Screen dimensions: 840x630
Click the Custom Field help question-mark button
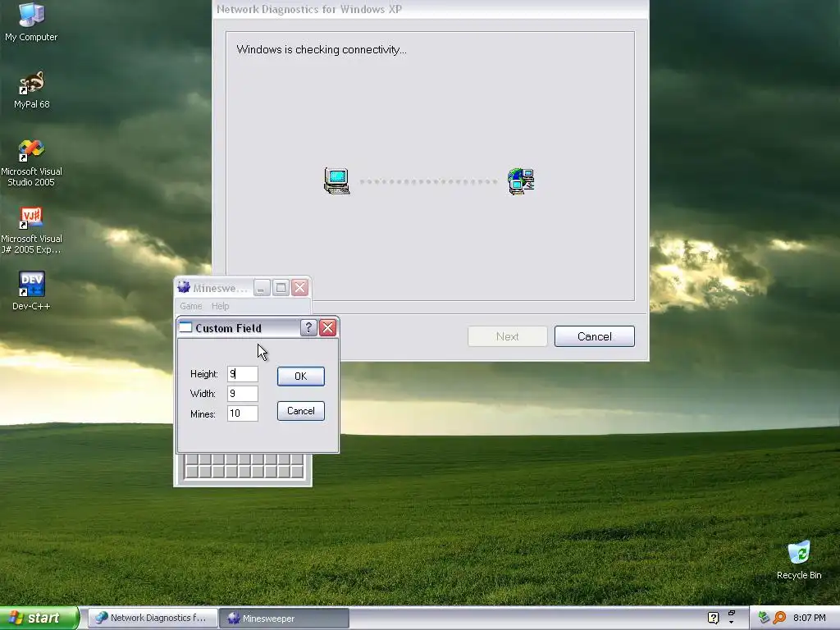pyautogui.click(x=308, y=327)
